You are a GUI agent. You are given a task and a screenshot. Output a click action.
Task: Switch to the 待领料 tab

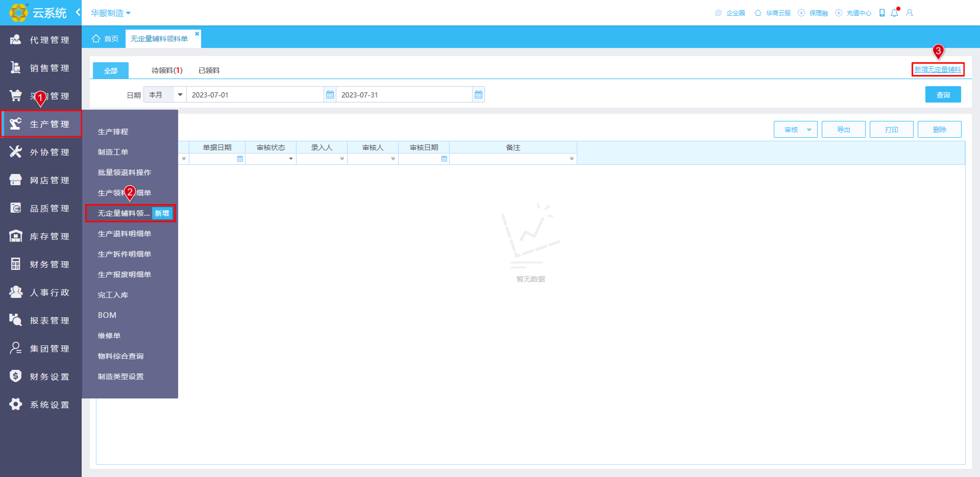click(167, 70)
